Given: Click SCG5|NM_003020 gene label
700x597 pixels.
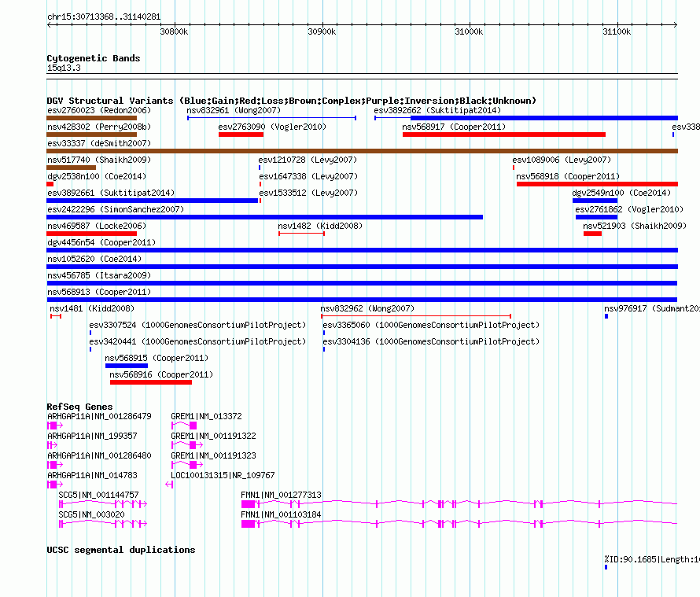Looking at the screenshot, I should coord(91,514).
